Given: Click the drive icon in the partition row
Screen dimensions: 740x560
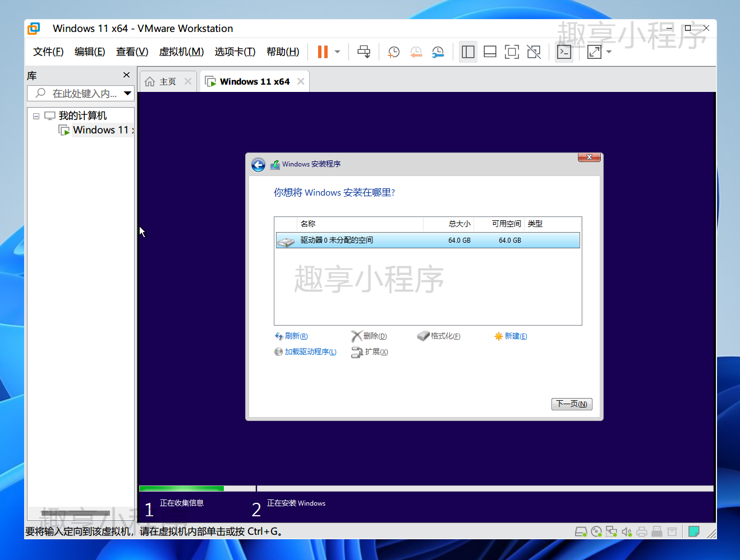Looking at the screenshot, I should 286,242.
